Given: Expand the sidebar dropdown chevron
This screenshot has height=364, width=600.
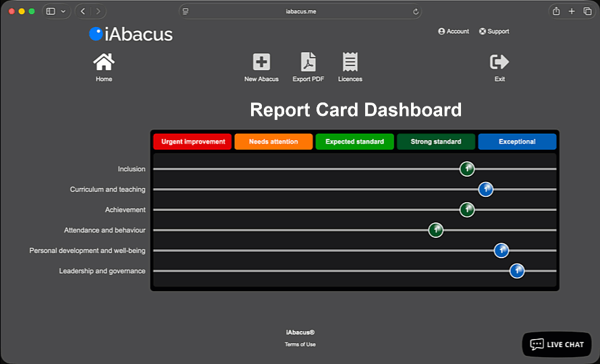Looking at the screenshot, I should (x=63, y=11).
